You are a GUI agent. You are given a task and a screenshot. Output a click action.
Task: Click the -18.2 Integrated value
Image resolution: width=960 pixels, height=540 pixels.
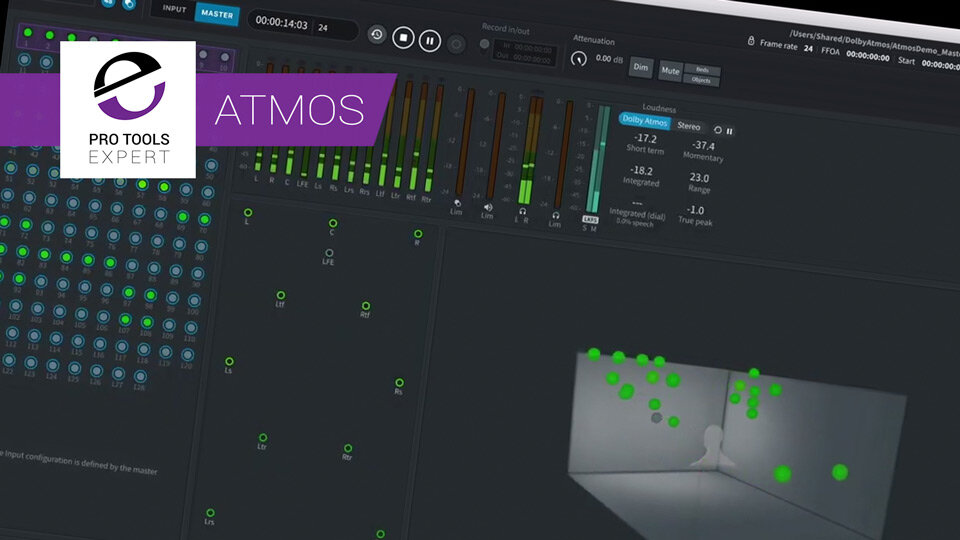point(641,170)
